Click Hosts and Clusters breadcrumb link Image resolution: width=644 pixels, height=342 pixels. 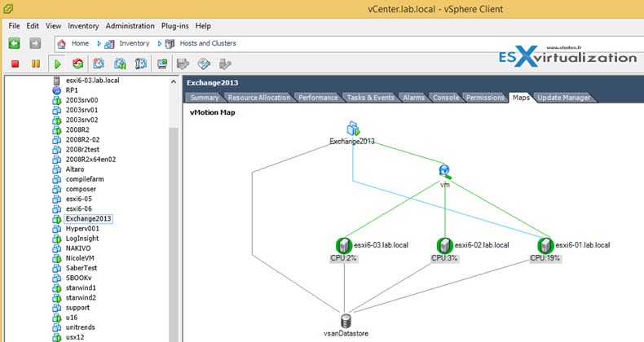[208, 43]
